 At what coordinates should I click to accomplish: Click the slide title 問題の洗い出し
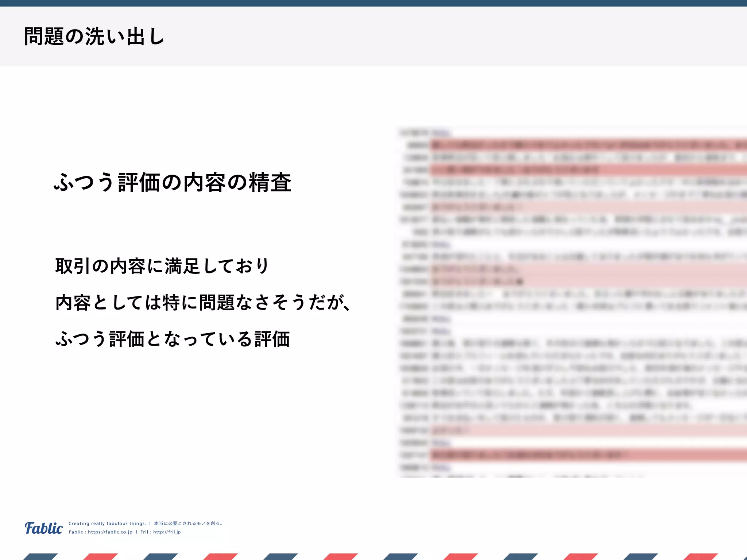(x=94, y=36)
